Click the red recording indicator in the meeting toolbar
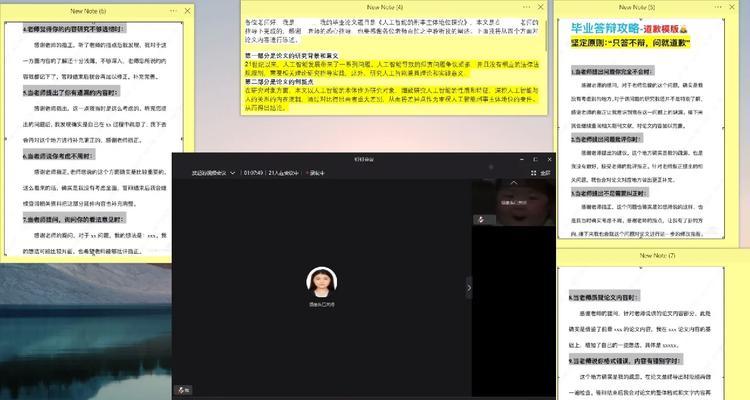Screen dimensions: 750x400 (x=316, y=173)
